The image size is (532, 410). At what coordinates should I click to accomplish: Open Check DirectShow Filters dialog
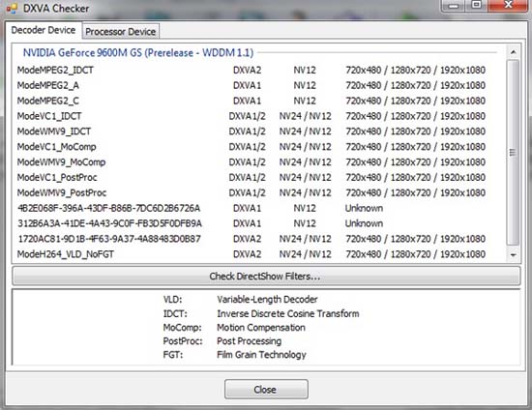[x=266, y=276]
